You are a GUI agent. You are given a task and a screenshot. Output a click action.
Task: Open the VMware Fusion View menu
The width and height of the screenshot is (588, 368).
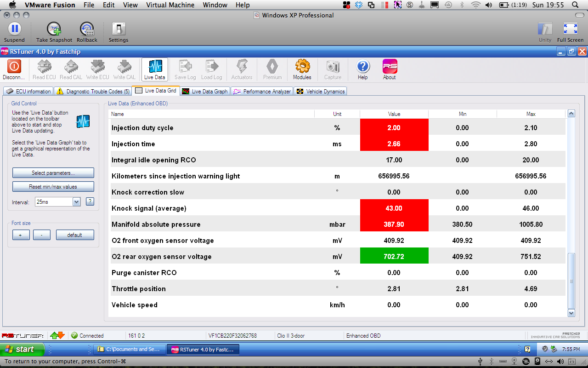(130, 5)
